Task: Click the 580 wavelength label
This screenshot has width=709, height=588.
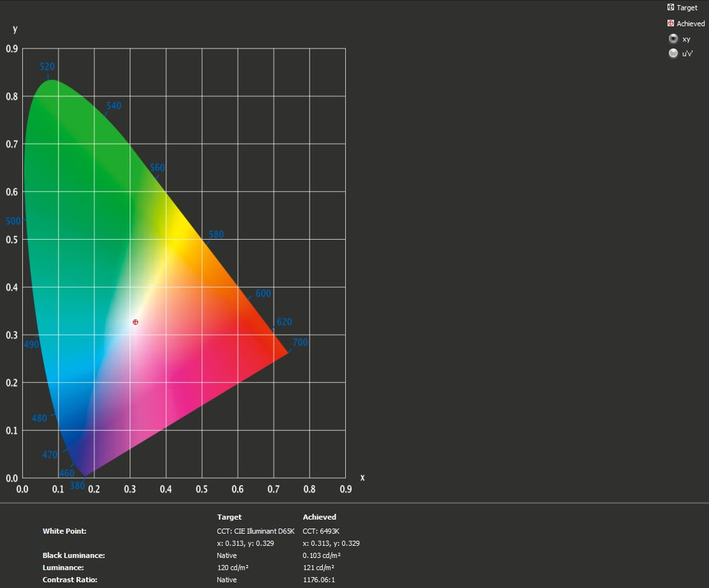Action: click(215, 234)
